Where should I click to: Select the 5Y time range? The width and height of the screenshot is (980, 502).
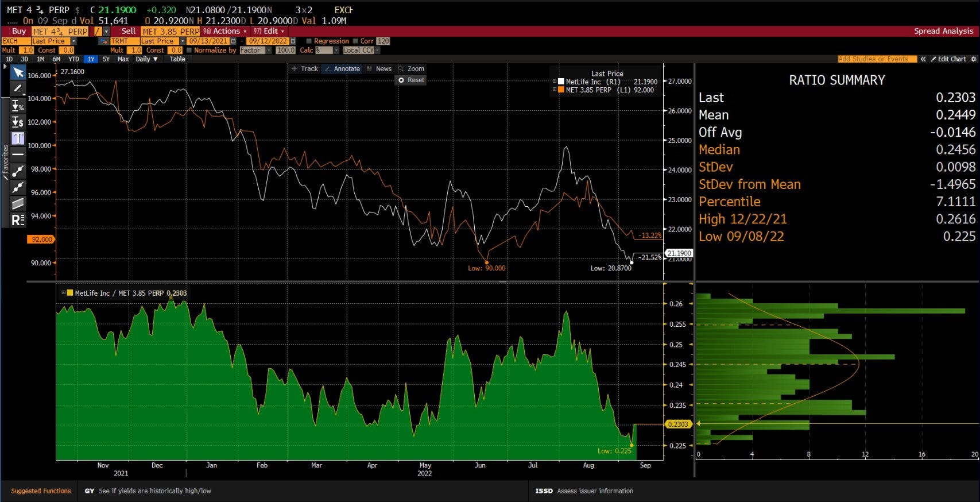[106, 59]
